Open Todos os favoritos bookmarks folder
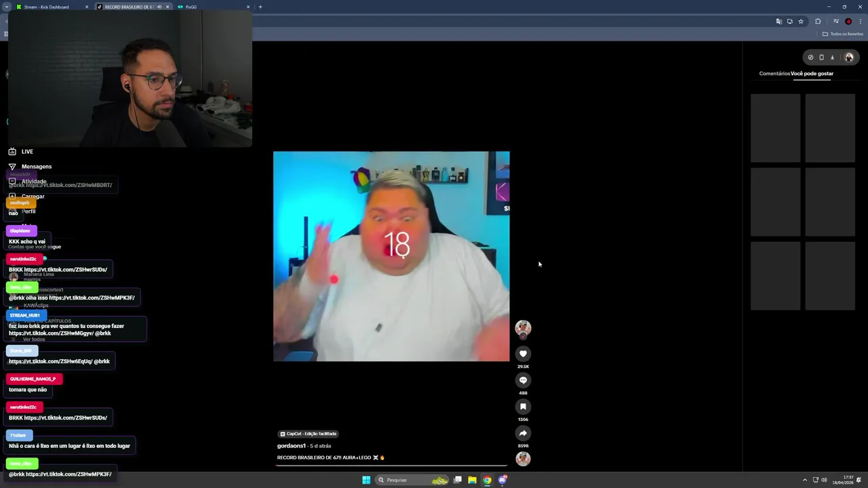 coord(843,34)
